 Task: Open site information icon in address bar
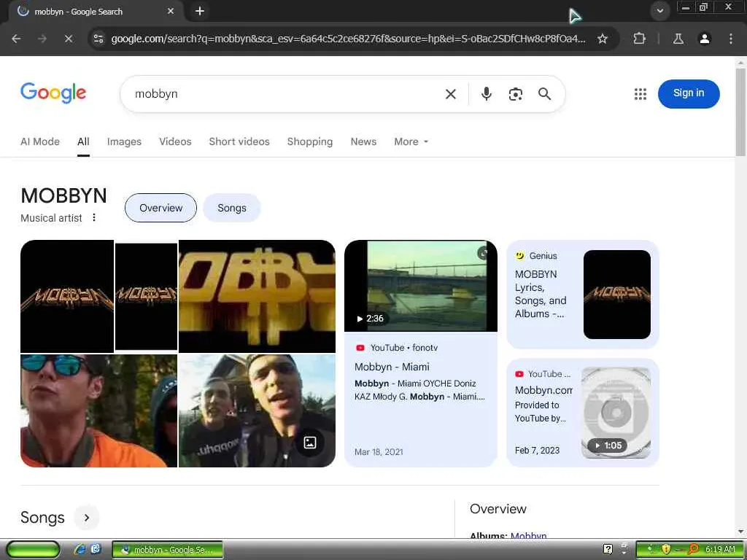tap(98, 39)
